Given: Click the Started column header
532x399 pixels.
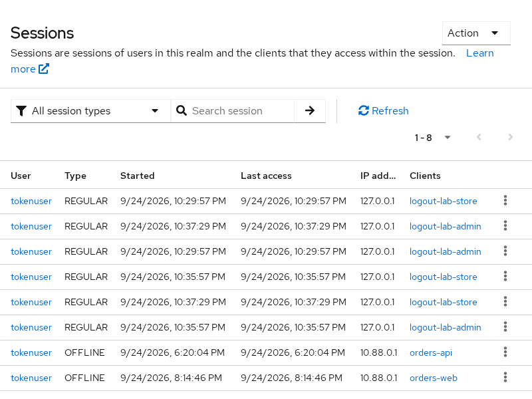Looking at the screenshot, I should tap(138, 176).
